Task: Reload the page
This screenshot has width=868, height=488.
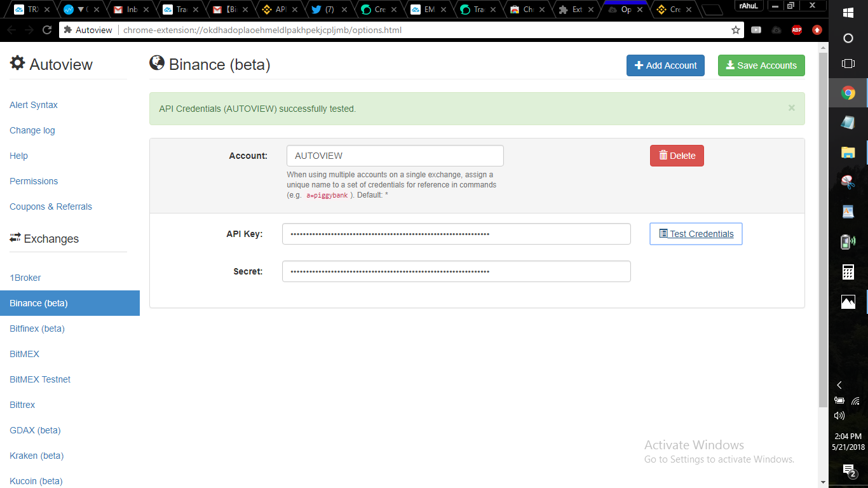Action: [47, 30]
